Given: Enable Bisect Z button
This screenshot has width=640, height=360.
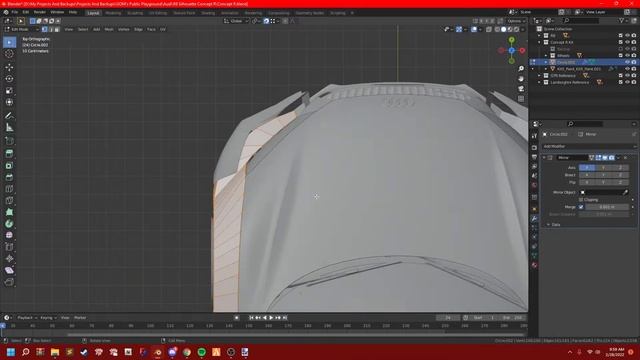Looking at the screenshot, I should point(620,175).
